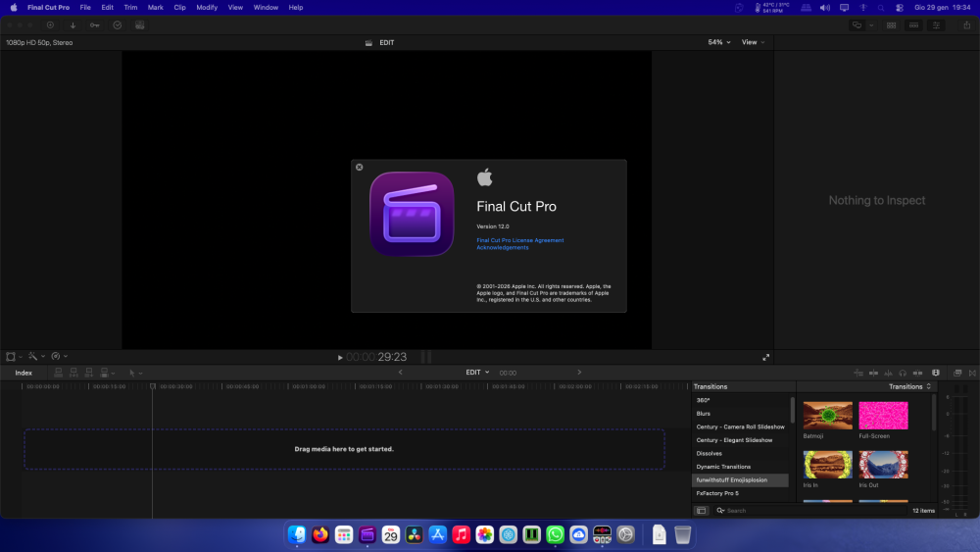Click the Connect clip edit icon
Image resolution: width=980 pixels, height=552 pixels.
point(58,373)
